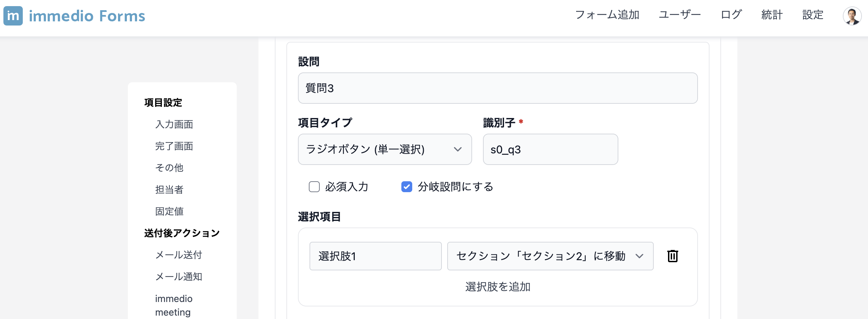Open 設定 in the top navigation
This screenshot has height=319, width=868.
point(813,15)
